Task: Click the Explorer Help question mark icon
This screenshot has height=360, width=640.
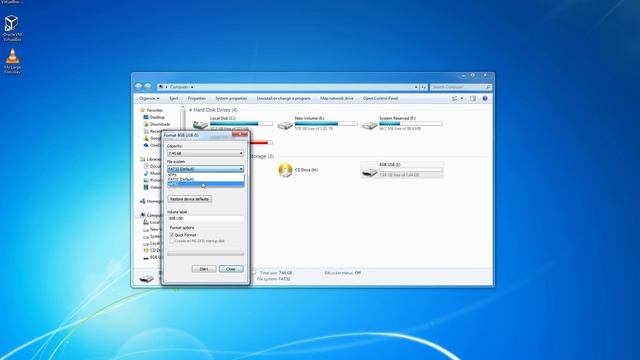Action: coord(485,98)
